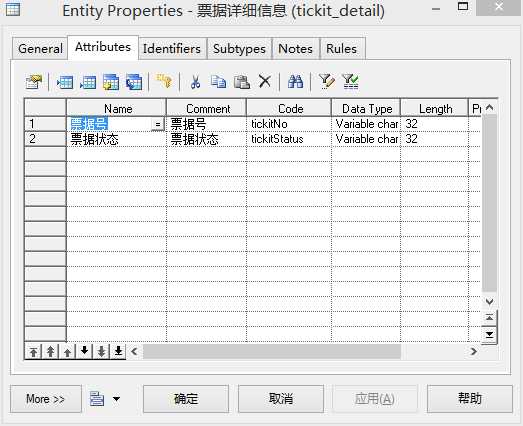Move row down one line arrow
Viewport: 523px width, 426px height.
84,351
